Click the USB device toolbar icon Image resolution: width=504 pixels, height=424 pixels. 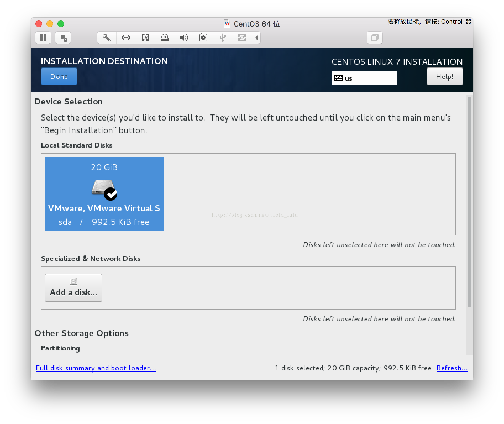[223, 38]
